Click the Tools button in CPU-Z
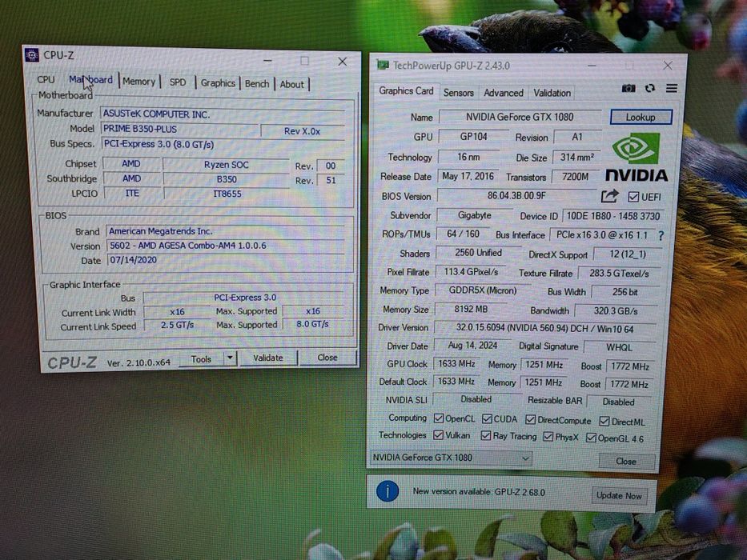This screenshot has height=560, width=747. pyautogui.click(x=201, y=359)
